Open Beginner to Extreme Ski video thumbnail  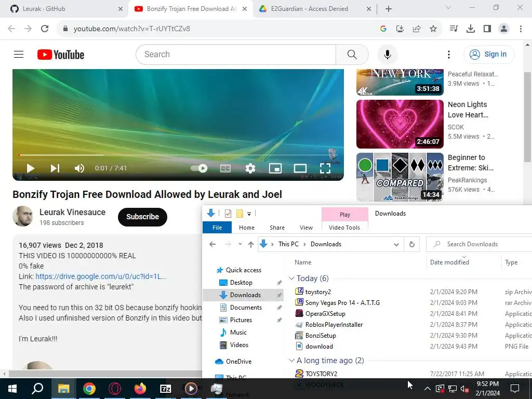pos(400,177)
